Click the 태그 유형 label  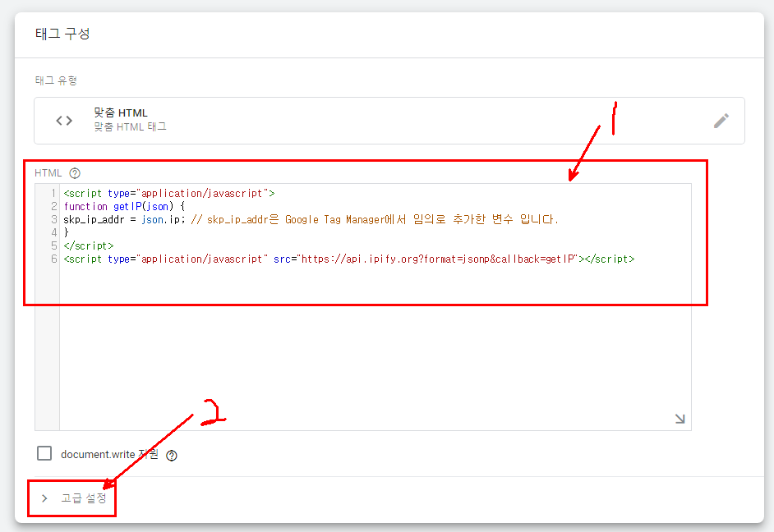click(56, 80)
